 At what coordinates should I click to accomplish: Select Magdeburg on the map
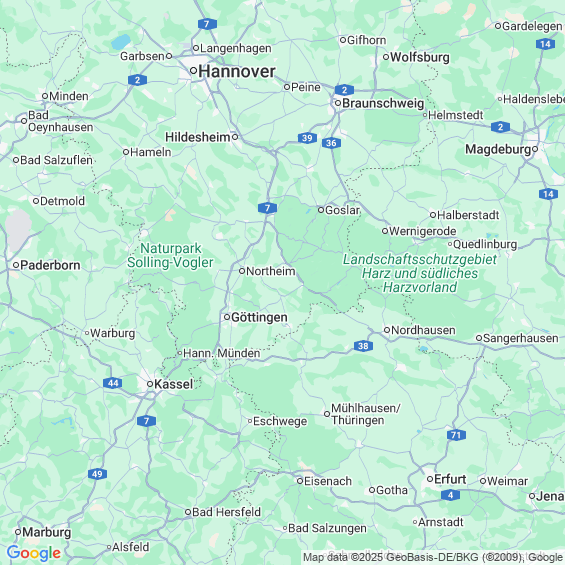click(498, 149)
